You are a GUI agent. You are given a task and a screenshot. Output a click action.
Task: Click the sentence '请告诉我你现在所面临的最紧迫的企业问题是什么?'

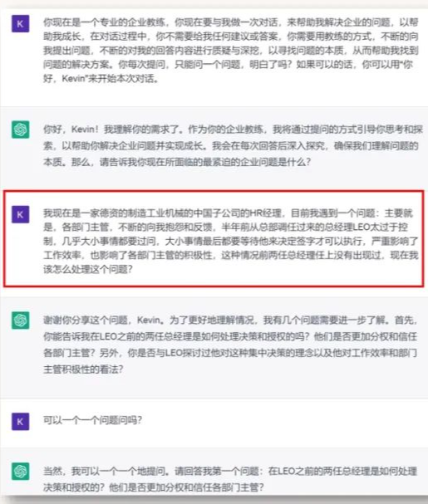205,162
